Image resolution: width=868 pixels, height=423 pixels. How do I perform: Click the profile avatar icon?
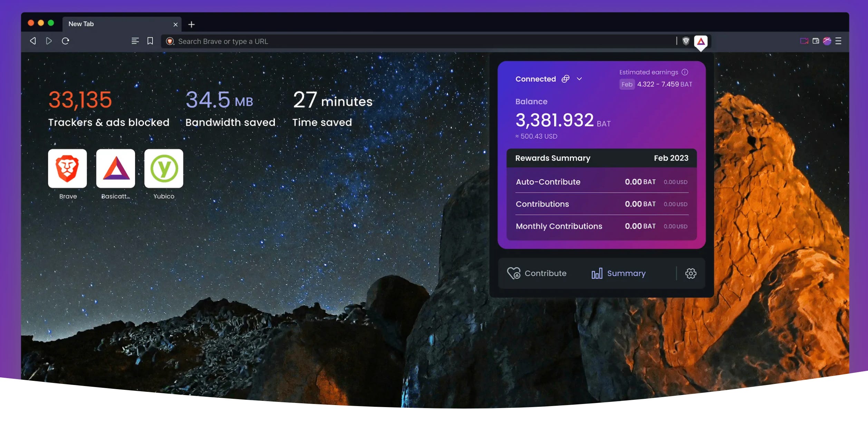coord(827,41)
